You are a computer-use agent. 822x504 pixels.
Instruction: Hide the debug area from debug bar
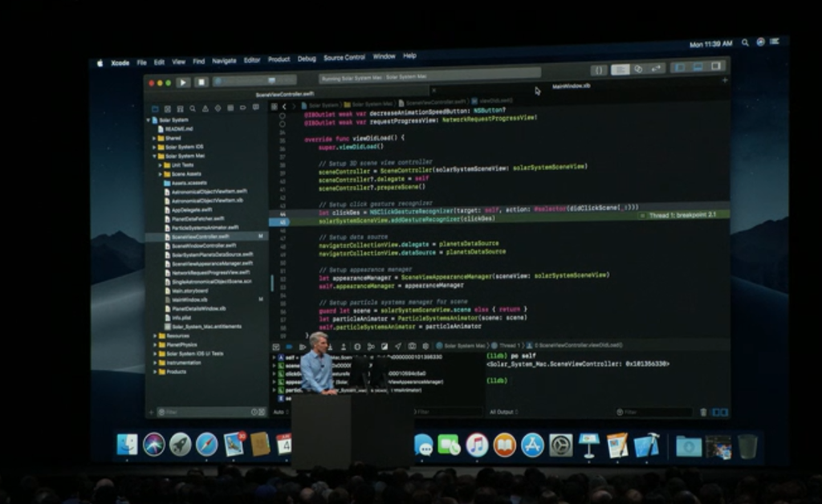tap(276, 347)
